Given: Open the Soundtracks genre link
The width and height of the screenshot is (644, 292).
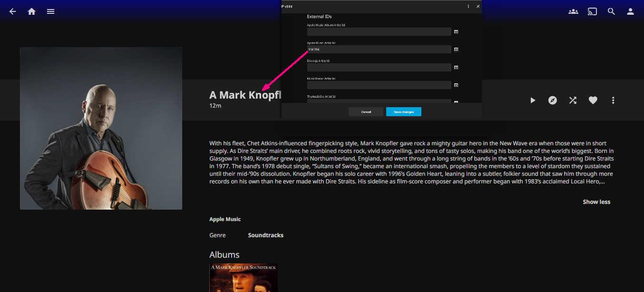Looking at the screenshot, I should [265, 235].
